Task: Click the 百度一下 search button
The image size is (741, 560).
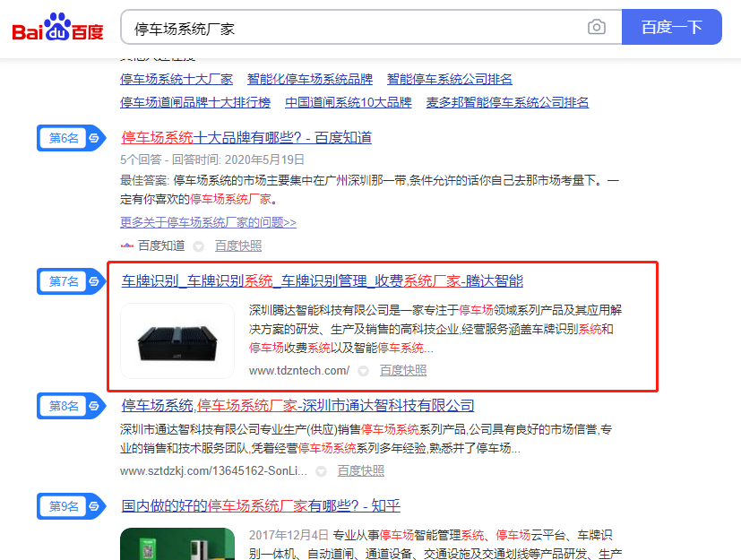Action: click(671, 27)
